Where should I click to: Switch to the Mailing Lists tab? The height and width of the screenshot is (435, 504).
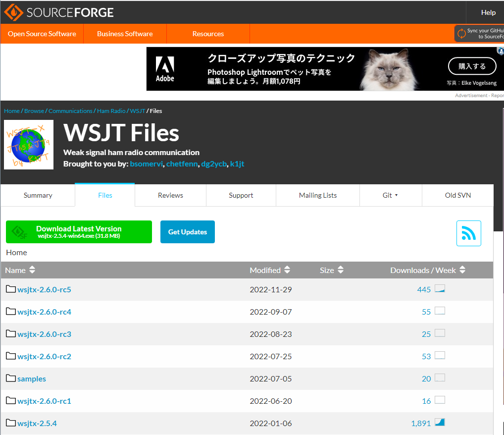pos(317,195)
